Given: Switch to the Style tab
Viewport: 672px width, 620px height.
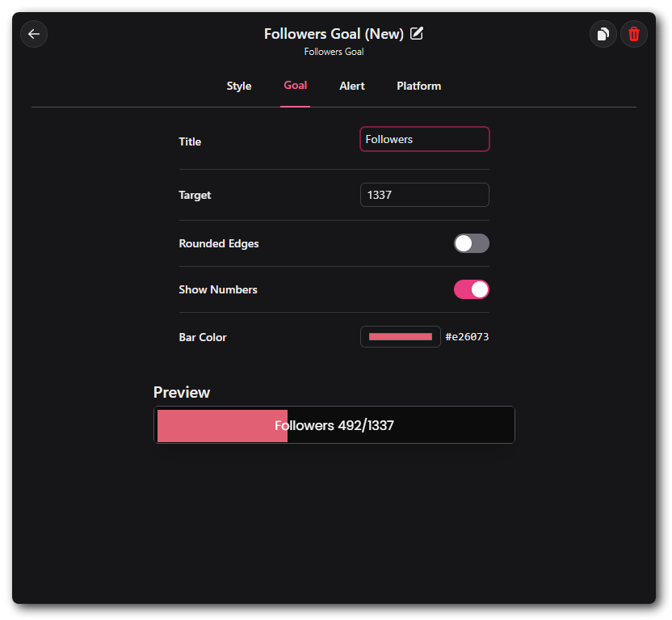Looking at the screenshot, I should click(x=239, y=86).
